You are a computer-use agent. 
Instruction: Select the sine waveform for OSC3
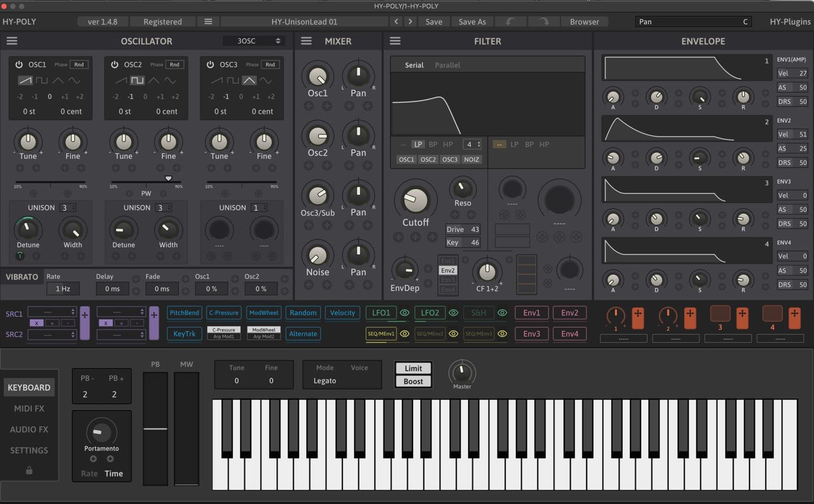[x=266, y=80]
